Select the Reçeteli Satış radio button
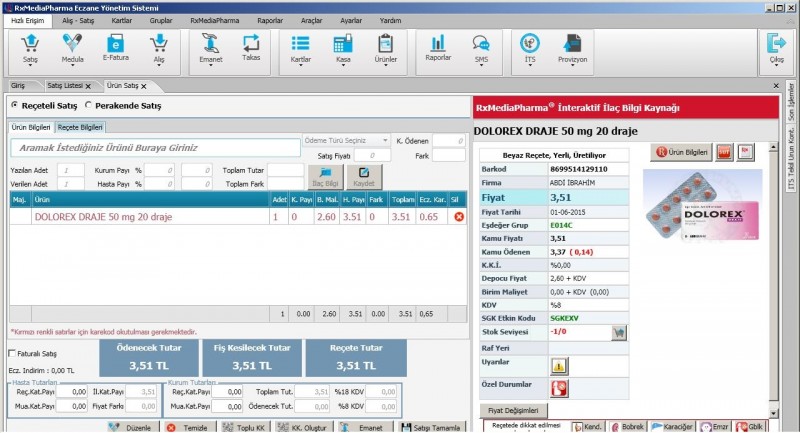Image resolution: width=800 pixels, height=433 pixels. coord(15,106)
